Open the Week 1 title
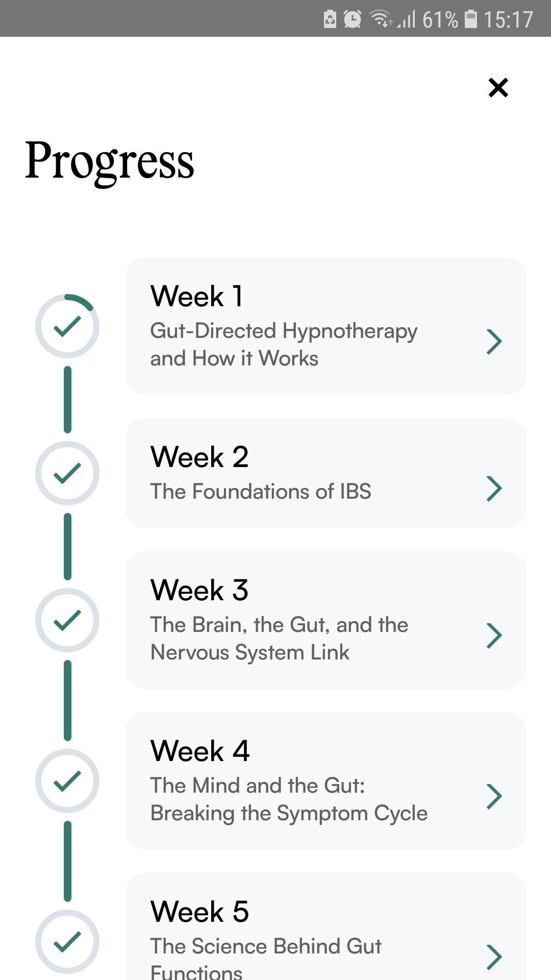The image size is (551, 980). click(196, 297)
